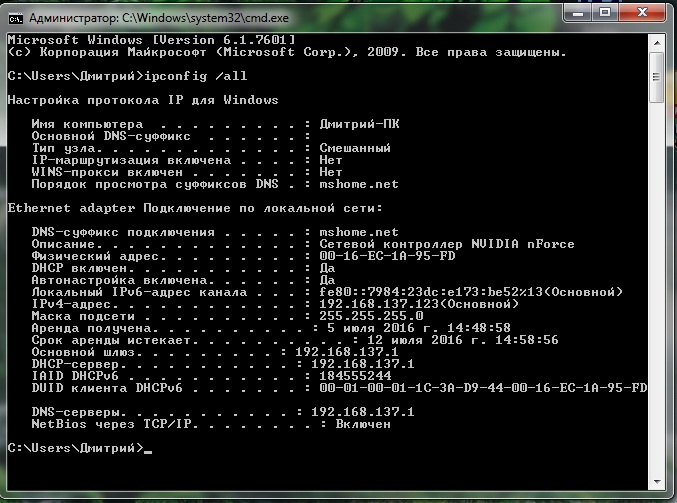This screenshot has width=677, height=503.
Task: Click '192.168.137.1' on DHCP-сервер row
Action: [x=363, y=364]
